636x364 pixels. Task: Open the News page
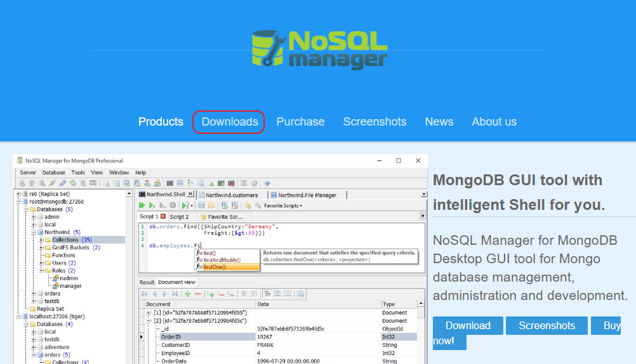tap(439, 122)
